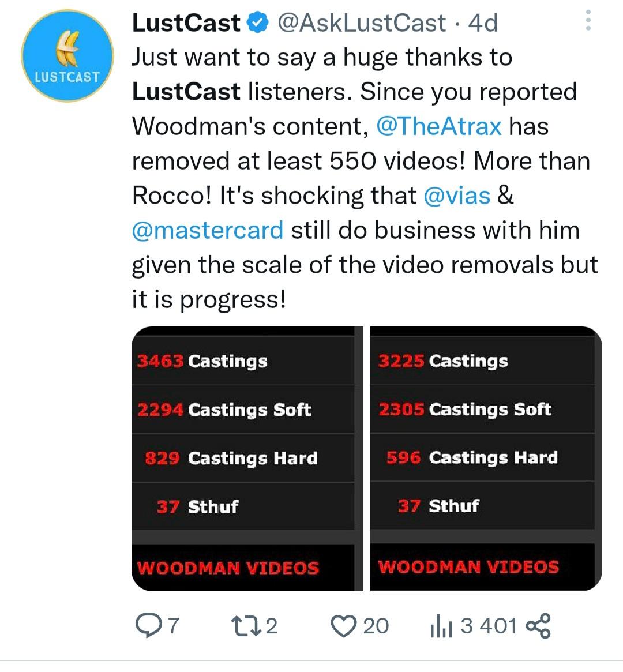Viewport: 623px width, 672px height.
Task: Click the view count 3 401
Action: [x=489, y=625]
